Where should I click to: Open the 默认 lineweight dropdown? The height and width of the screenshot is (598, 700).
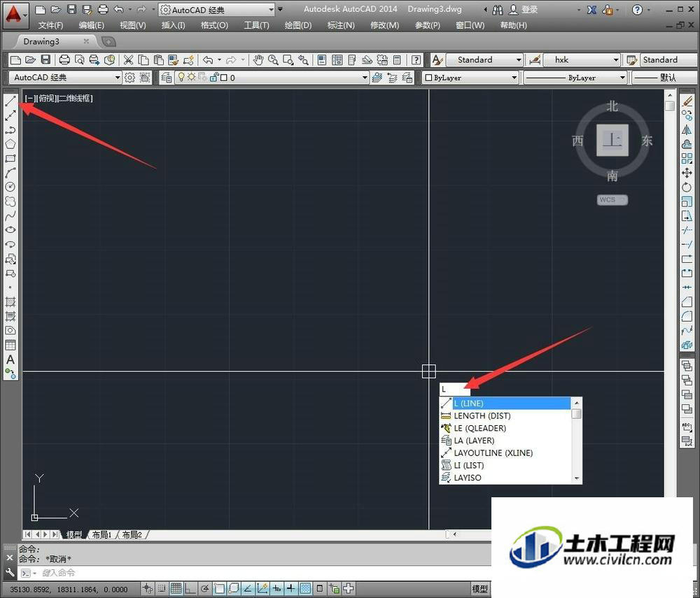point(664,78)
